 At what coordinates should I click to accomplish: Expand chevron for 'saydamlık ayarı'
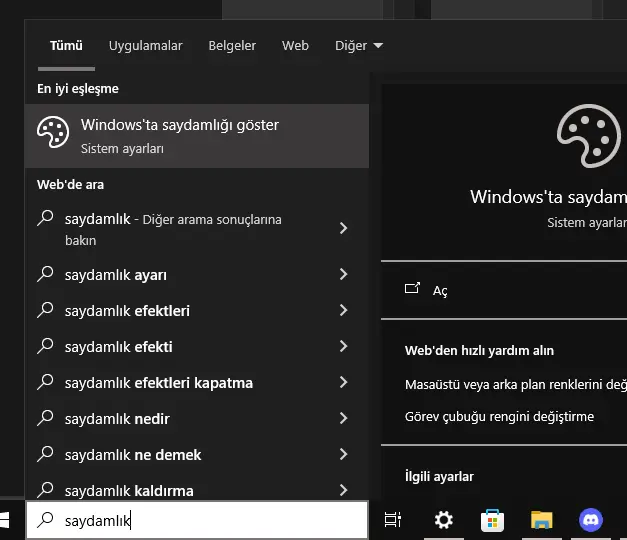[343, 274]
